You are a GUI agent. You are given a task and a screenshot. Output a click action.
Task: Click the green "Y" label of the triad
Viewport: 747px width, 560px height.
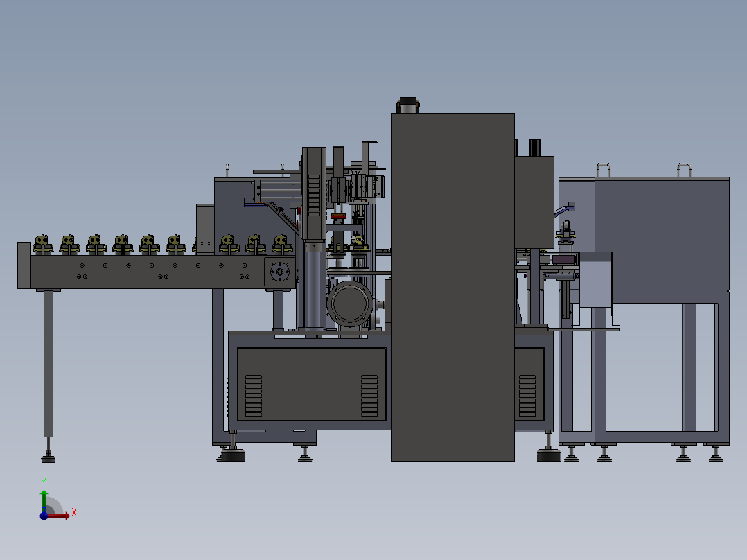click(x=44, y=482)
